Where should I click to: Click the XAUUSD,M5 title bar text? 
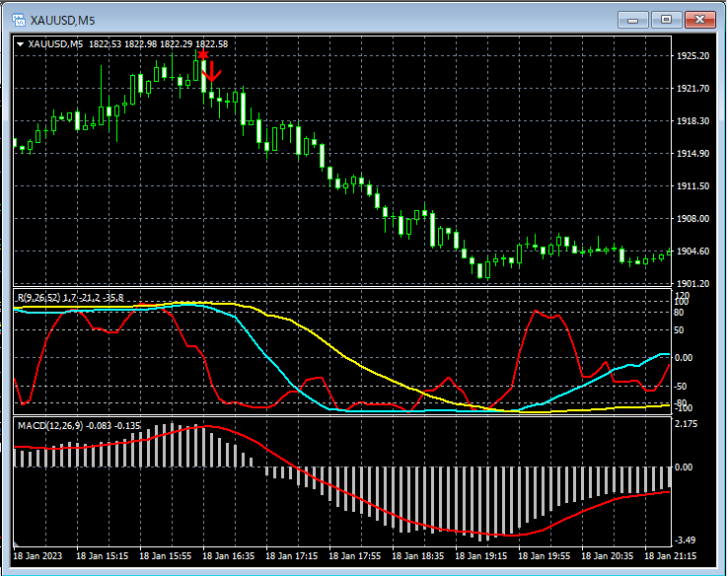point(63,21)
